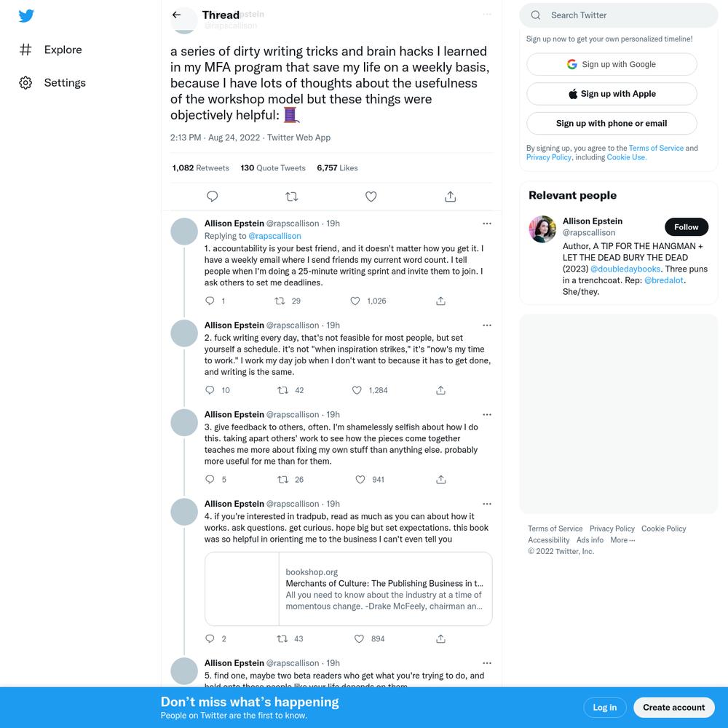Follow Allison Epstein
This screenshot has height=728, width=728.
tap(687, 227)
